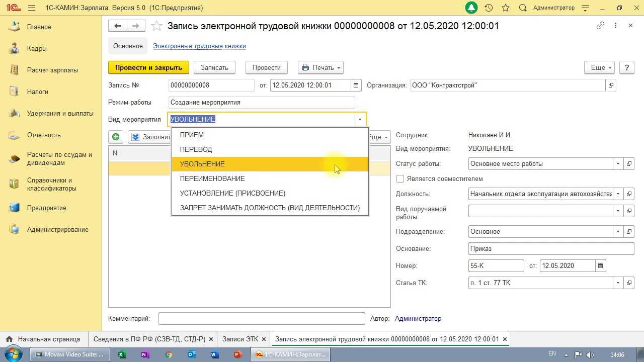This screenshot has height=362, width=644.
Task: Click the Номер field 55-К
Action: [496, 266]
